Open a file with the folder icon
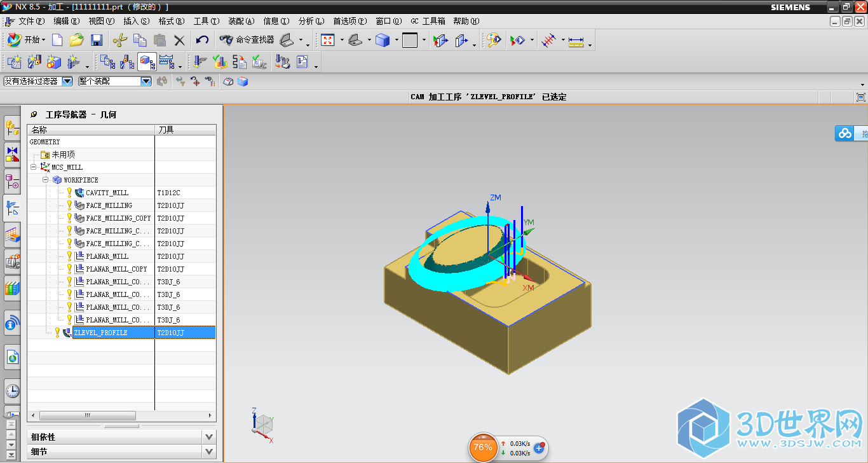Screen dimensions: 868x463 point(77,40)
